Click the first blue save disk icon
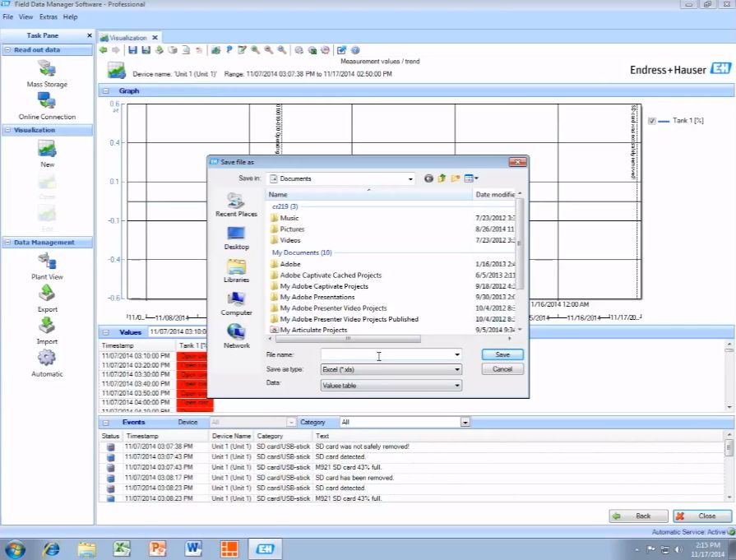Screen dimensions: 736x560 click(x=133, y=50)
